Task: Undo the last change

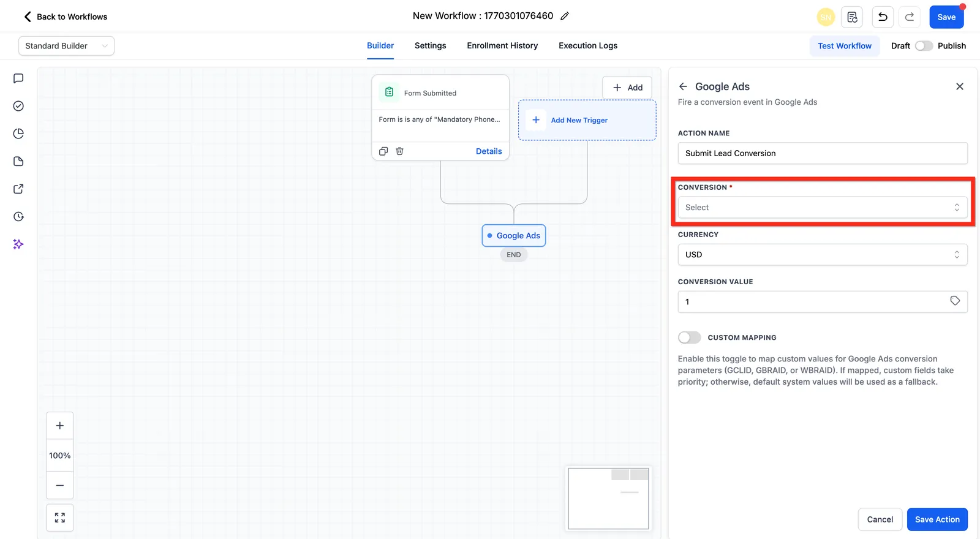Action: [x=883, y=17]
